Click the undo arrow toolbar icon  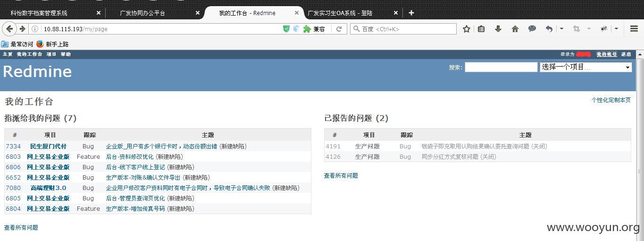tap(549, 29)
